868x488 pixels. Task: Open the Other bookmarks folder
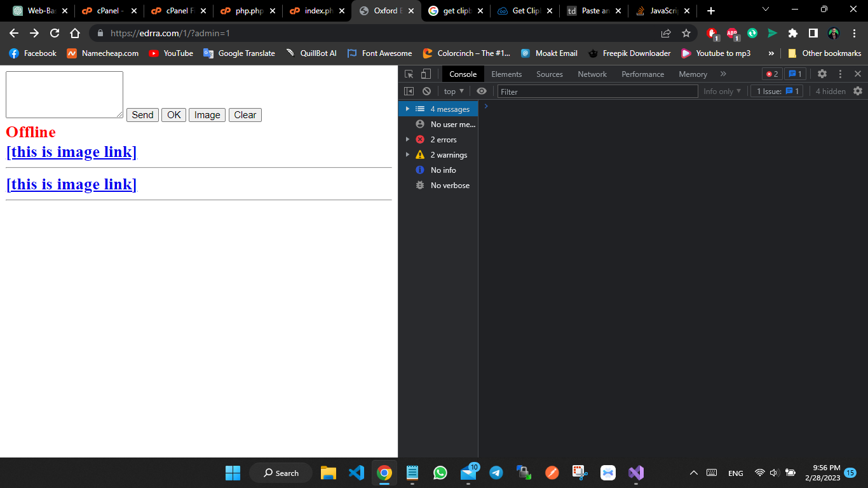point(825,53)
